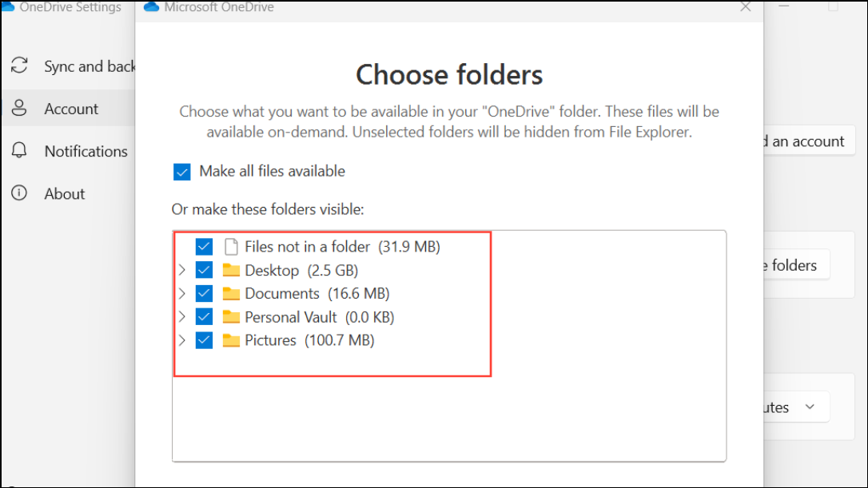The image size is (868, 488).
Task: Click the Pictures folder icon
Action: [229, 339]
